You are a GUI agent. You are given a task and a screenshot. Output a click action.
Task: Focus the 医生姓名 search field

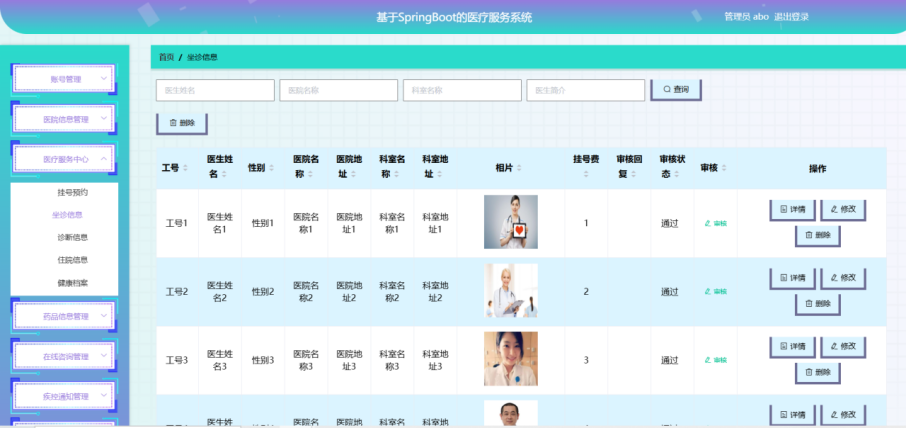215,90
